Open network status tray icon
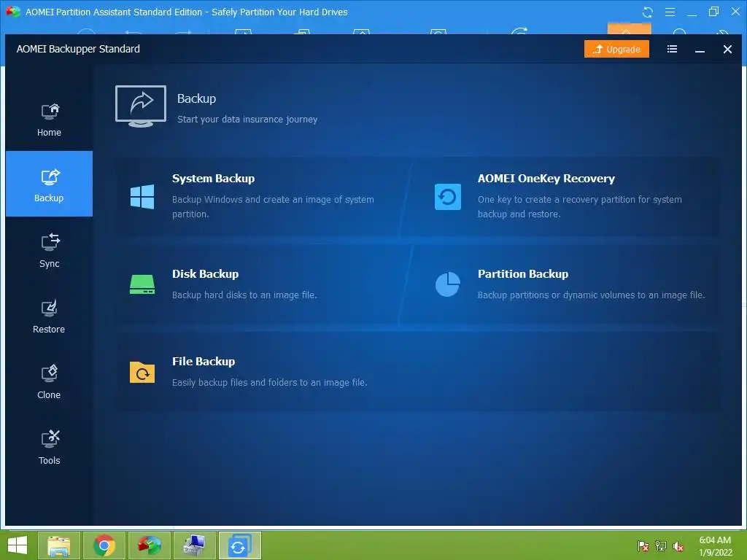 [661, 546]
